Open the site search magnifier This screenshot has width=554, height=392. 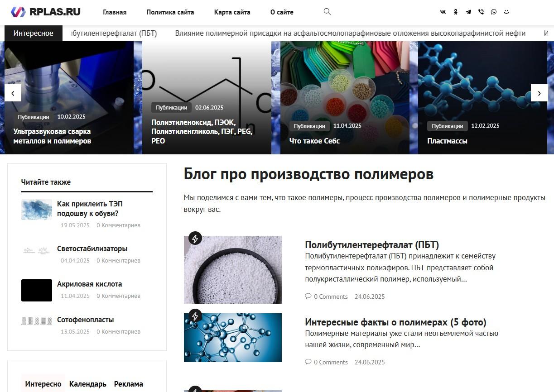[327, 12]
